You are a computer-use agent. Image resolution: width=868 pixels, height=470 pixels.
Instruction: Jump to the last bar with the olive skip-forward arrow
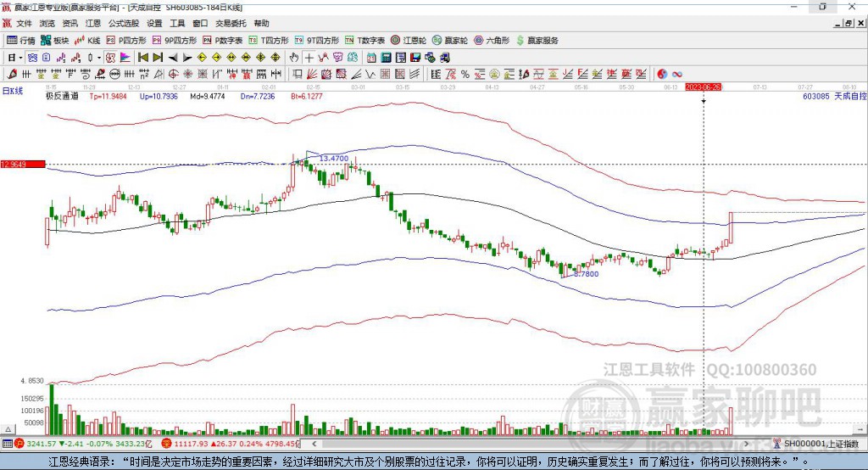click(158, 58)
